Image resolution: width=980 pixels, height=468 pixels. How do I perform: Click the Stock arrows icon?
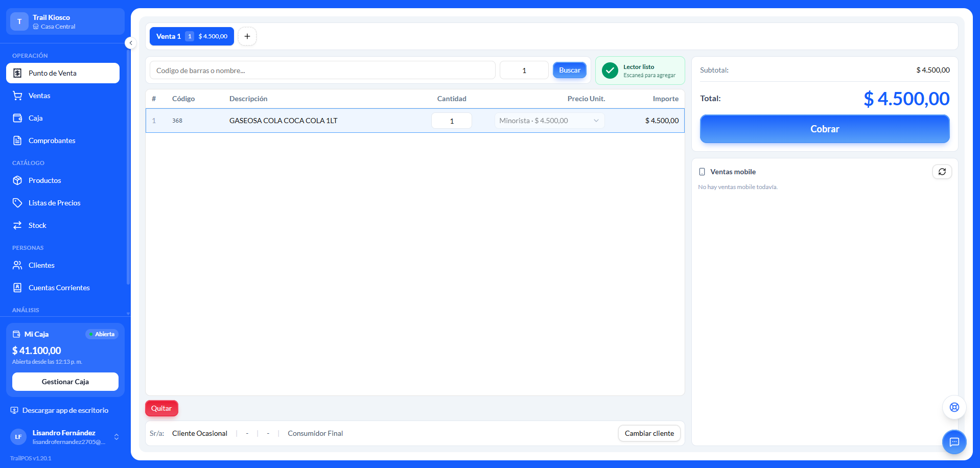point(17,225)
